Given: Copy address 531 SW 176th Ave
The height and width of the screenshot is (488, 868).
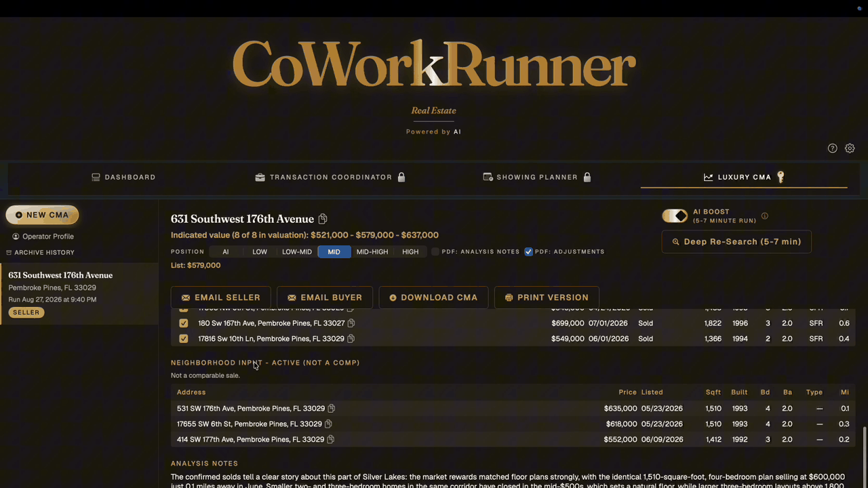Looking at the screenshot, I should pyautogui.click(x=332, y=409).
